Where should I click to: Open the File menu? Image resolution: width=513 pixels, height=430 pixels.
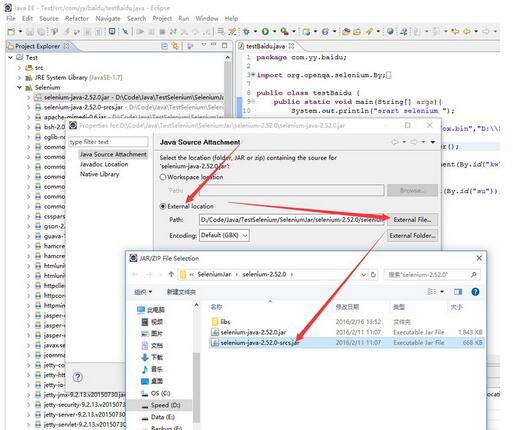click(x=11, y=18)
